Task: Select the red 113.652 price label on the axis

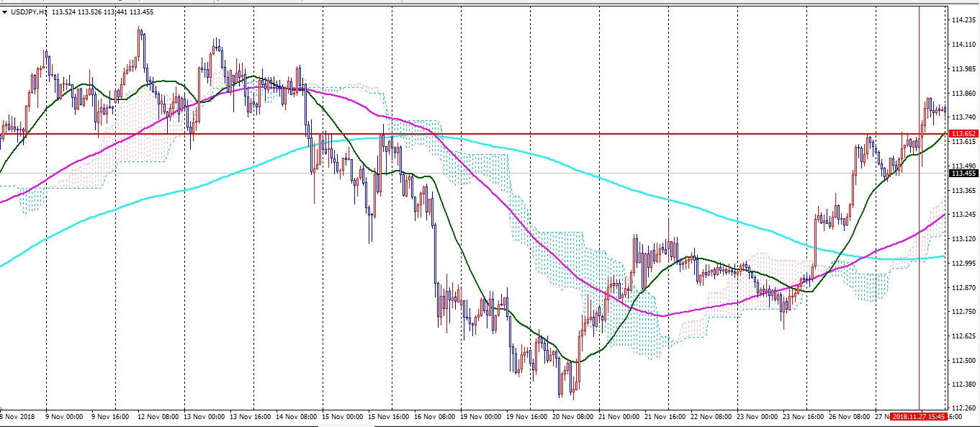Action: (x=963, y=134)
